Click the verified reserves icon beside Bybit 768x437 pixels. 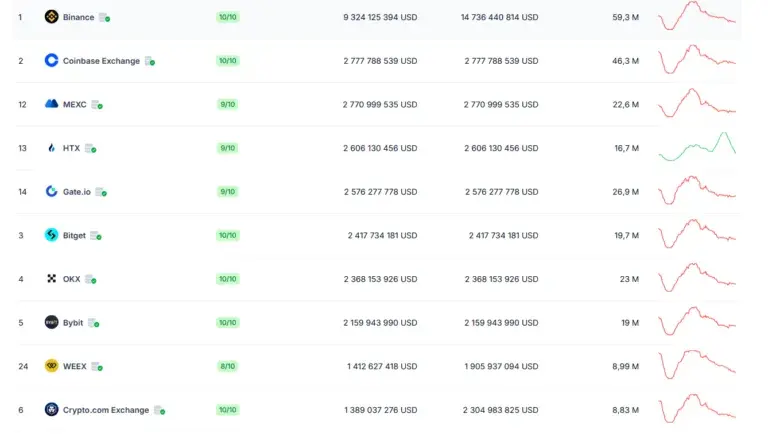[x=94, y=323]
